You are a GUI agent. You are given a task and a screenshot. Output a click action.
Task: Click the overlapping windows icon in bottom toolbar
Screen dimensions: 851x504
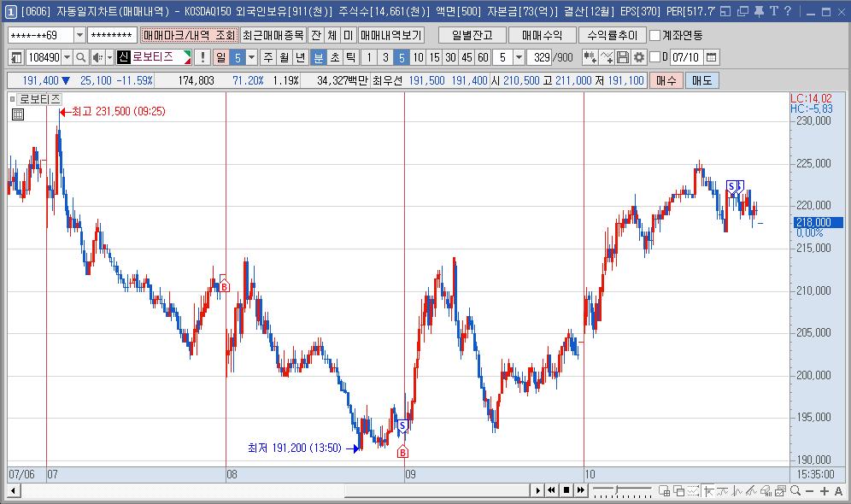[x=678, y=491]
